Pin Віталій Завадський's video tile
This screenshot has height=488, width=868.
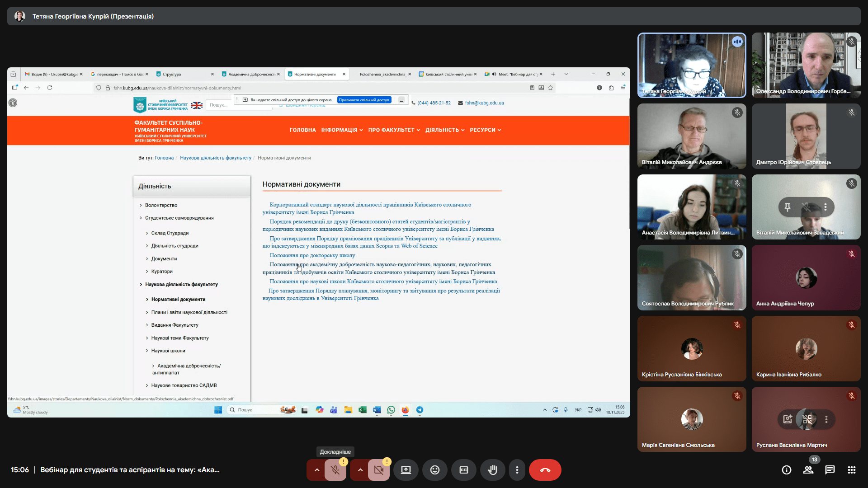click(x=788, y=207)
